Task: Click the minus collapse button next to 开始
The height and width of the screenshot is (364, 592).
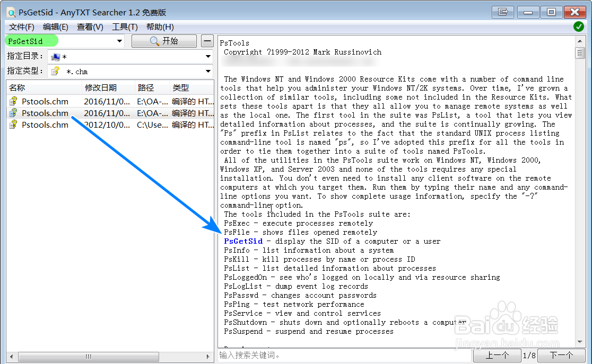Action: [x=207, y=41]
